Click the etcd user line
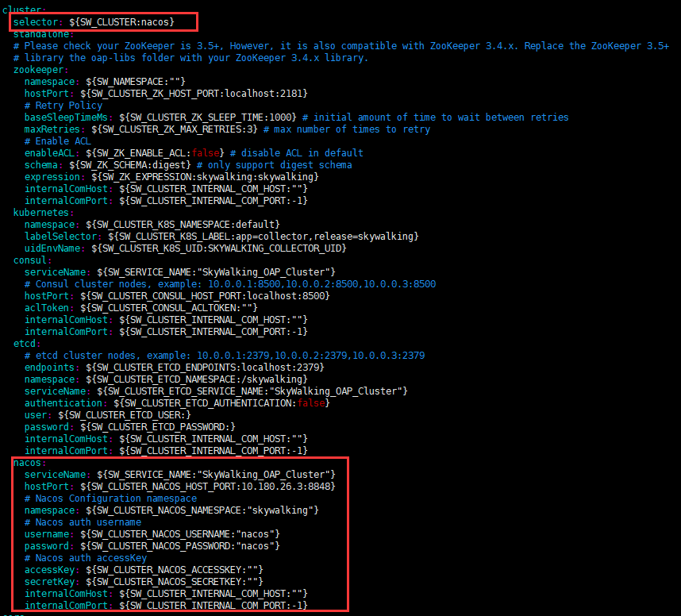Screen dimensions: 681x616 pos(108,415)
